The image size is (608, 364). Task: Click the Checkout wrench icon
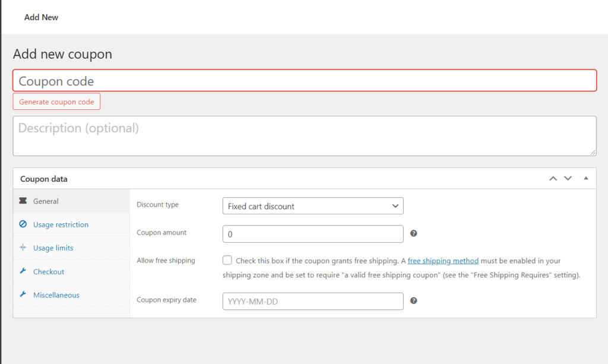coord(23,271)
